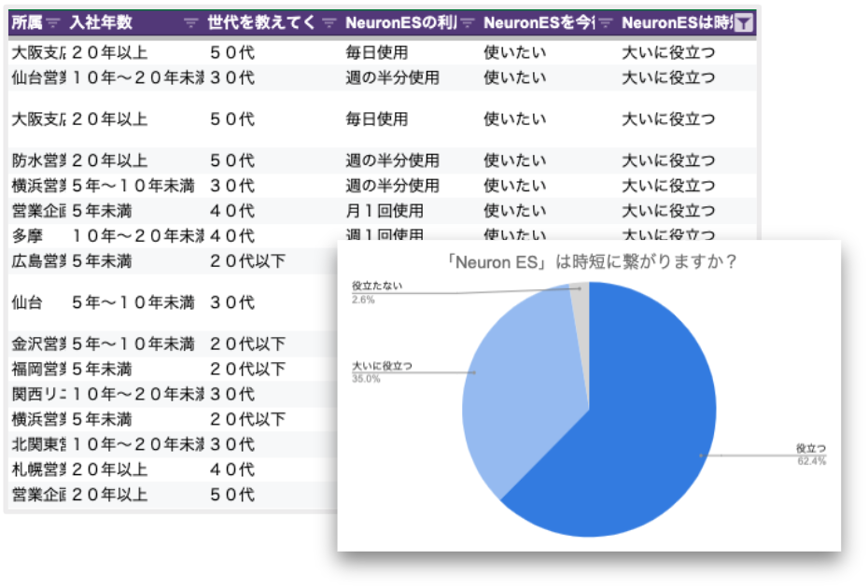
Task: Select the 福岡営 cell
Action: coord(39,369)
